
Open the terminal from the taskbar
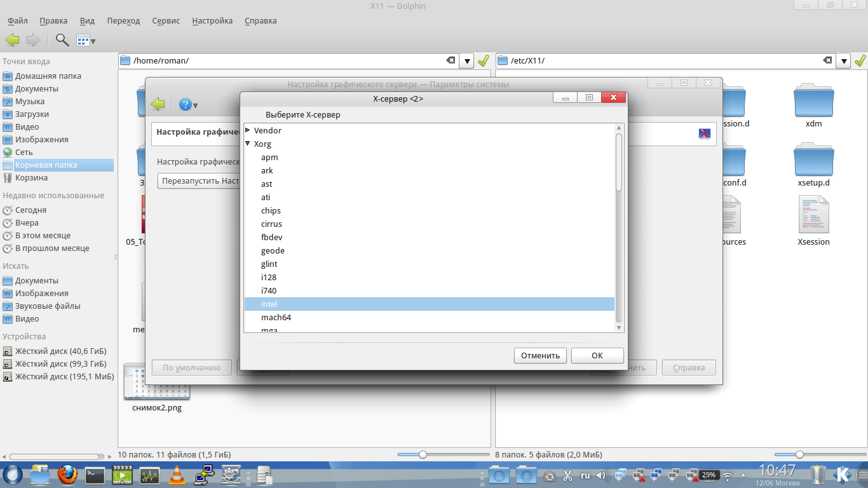[x=95, y=475]
